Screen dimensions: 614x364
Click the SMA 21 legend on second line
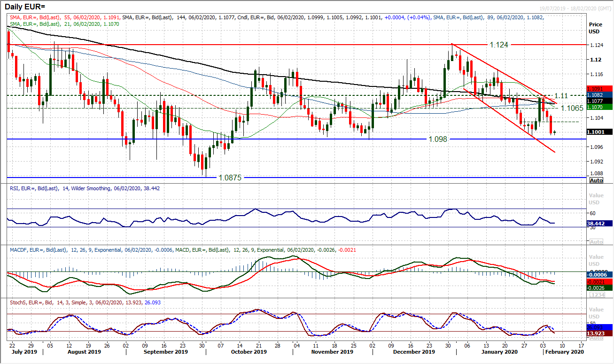pos(64,23)
